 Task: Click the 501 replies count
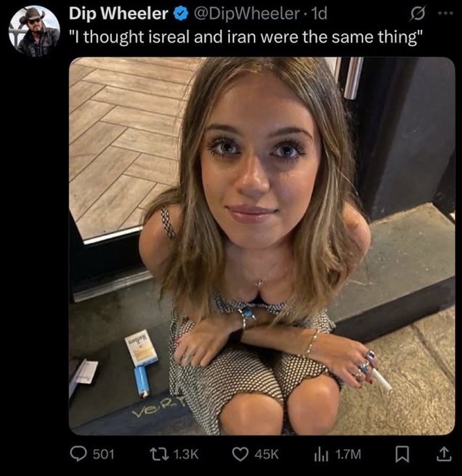(104, 453)
